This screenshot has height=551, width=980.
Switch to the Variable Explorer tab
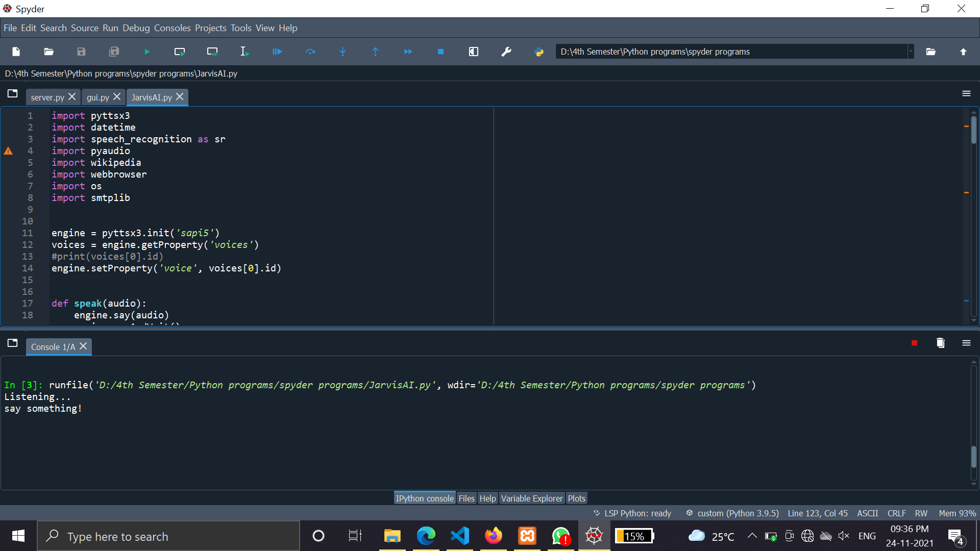(532, 498)
